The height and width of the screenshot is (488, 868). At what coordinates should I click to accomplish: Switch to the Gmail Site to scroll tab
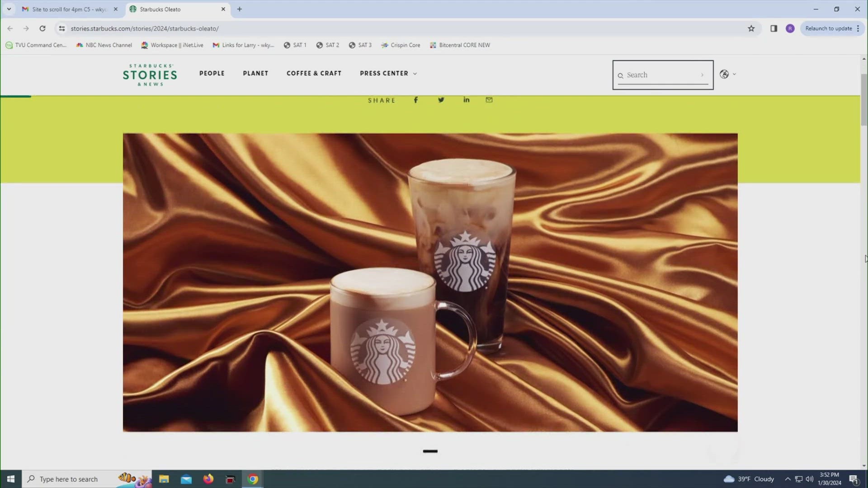pos(69,9)
